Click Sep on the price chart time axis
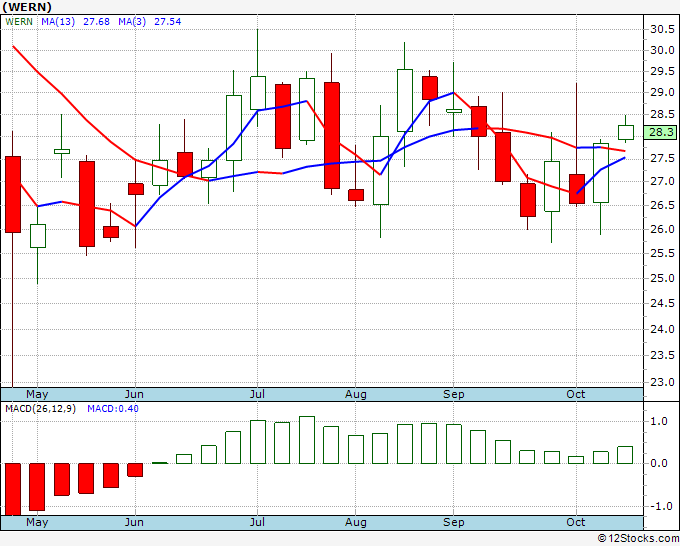The height and width of the screenshot is (546, 680). point(454,395)
